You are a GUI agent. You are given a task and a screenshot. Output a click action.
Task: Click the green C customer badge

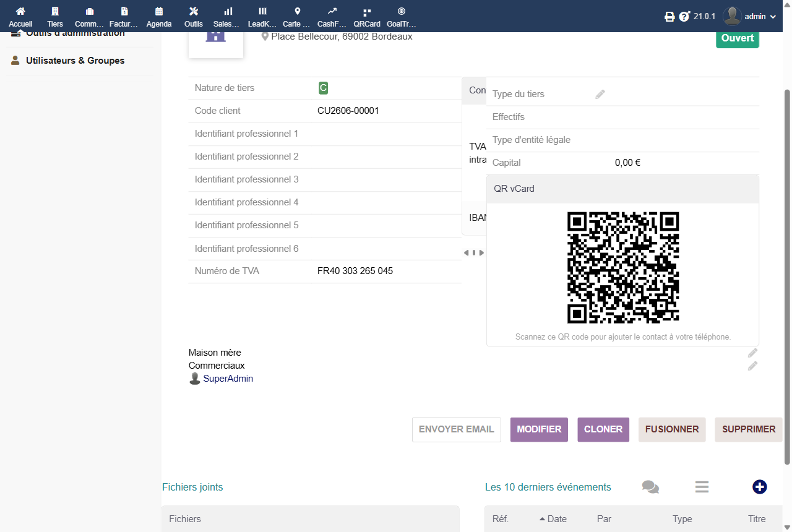click(x=323, y=88)
